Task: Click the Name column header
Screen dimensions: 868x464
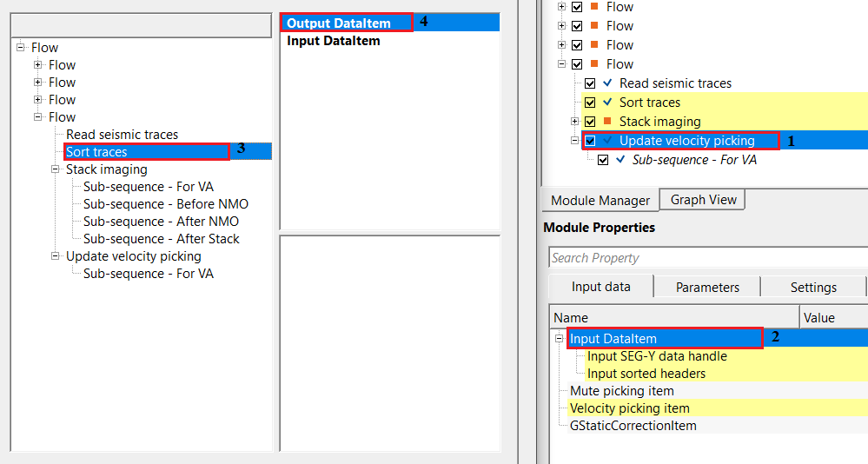Action: coord(674,317)
